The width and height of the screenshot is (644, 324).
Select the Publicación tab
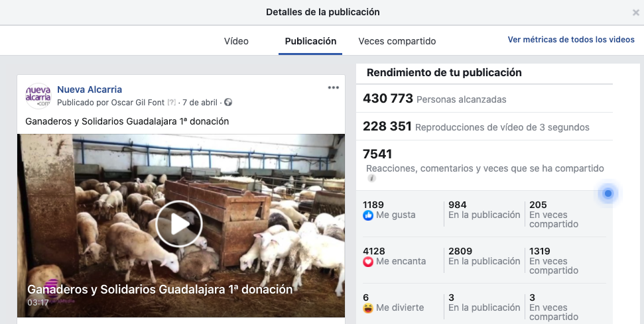pyautogui.click(x=310, y=41)
